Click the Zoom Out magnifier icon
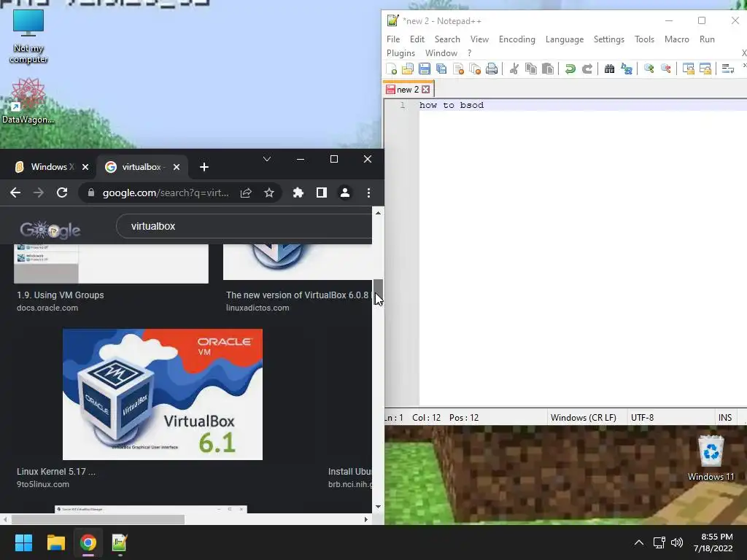This screenshot has height=560, width=747. [x=665, y=69]
